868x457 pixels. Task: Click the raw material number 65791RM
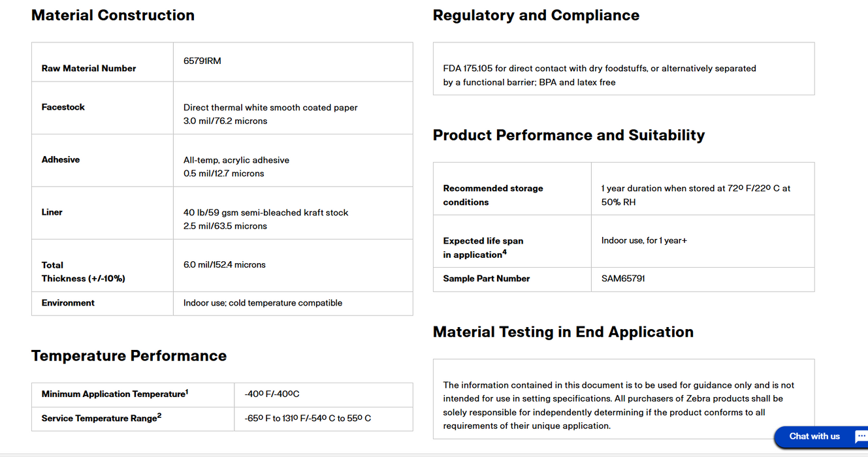click(x=202, y=61)
